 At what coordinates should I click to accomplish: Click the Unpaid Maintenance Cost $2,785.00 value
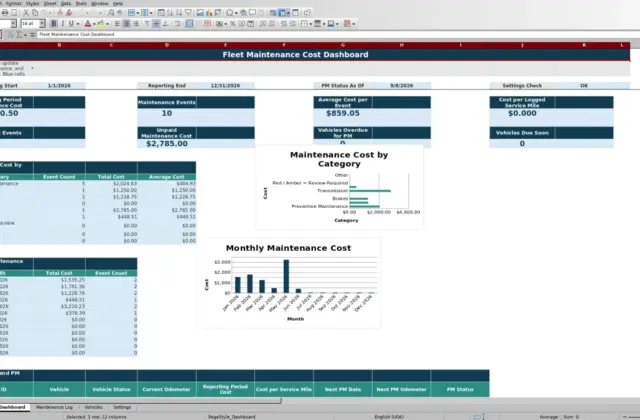pos(167,144)
